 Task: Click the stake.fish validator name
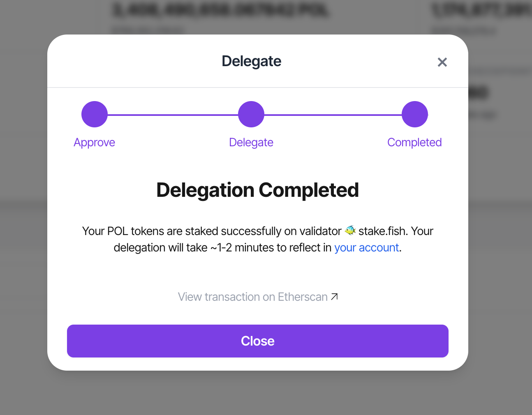pos(382,231)
